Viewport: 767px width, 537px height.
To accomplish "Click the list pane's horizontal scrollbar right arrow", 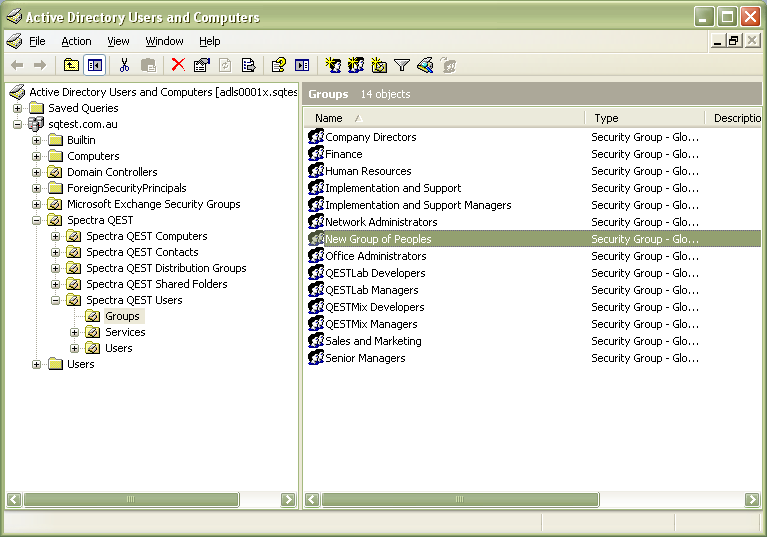I will [x=752, y=499].
